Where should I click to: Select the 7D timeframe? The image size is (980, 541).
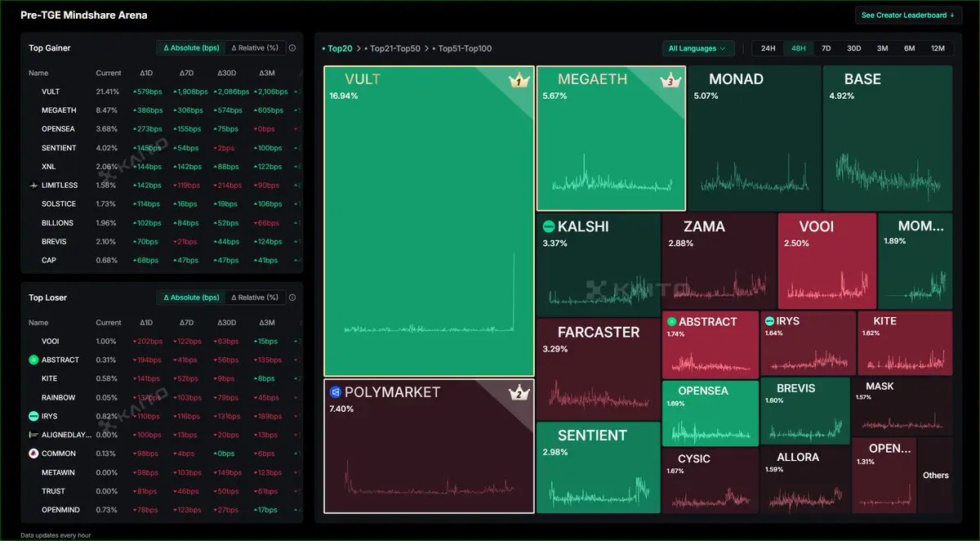point(826,48)
